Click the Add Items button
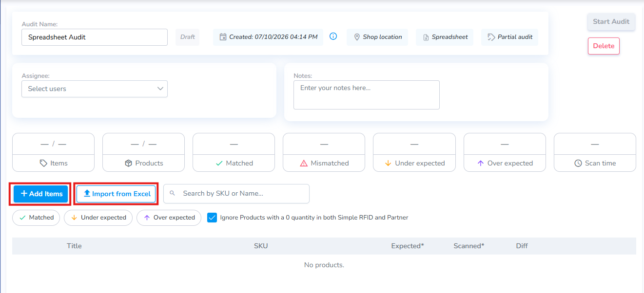The height and width of the screenshot is (293, 644). 41,194
